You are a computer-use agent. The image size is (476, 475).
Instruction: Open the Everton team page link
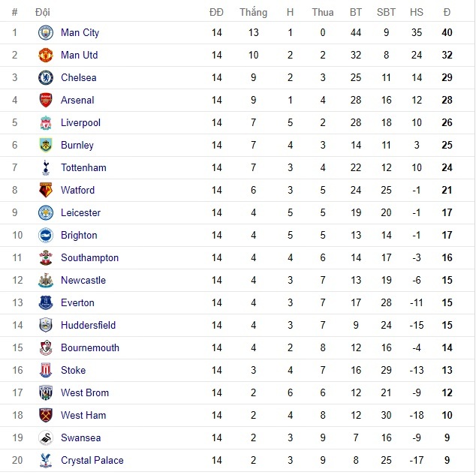(77, 303)
